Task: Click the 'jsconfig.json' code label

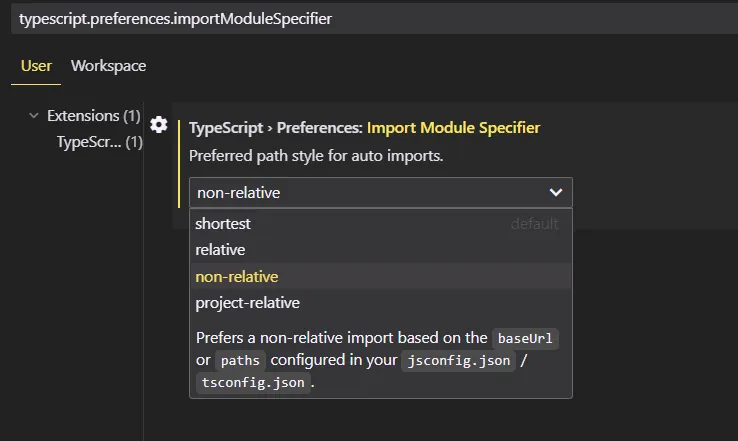Action: [458, 361]
